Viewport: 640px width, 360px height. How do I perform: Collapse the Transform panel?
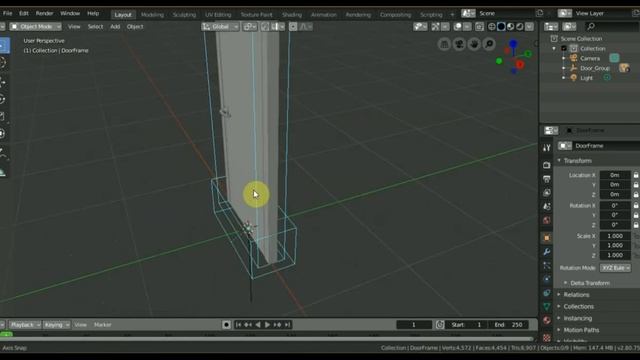(559, 160)
